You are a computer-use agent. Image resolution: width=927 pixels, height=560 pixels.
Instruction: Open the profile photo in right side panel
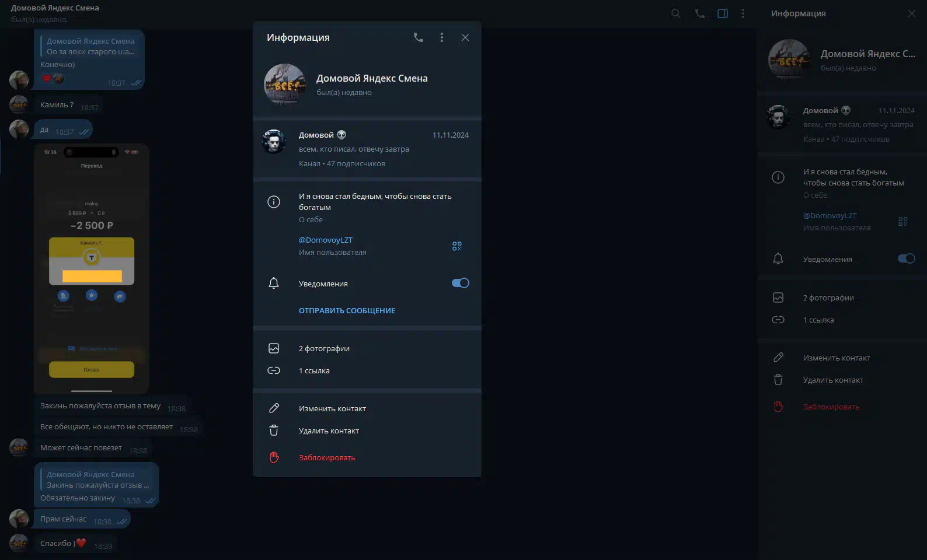click(x=789, y=60)
